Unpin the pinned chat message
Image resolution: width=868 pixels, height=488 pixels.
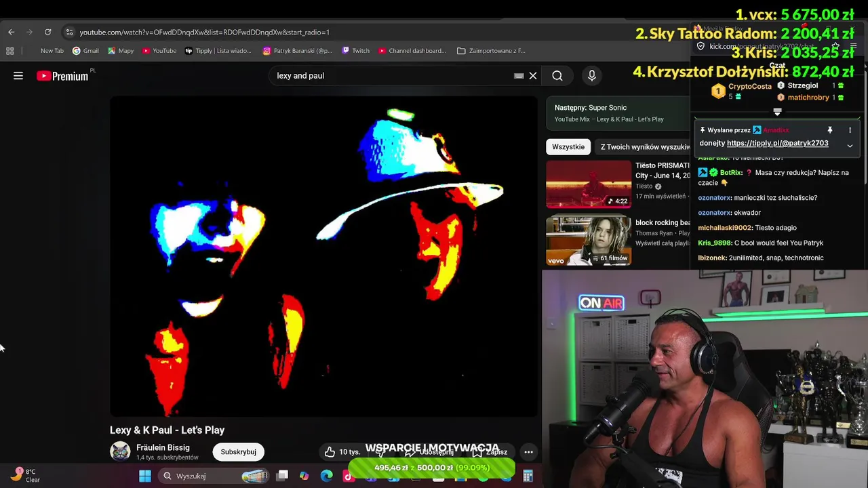click(x=829, y=130)
